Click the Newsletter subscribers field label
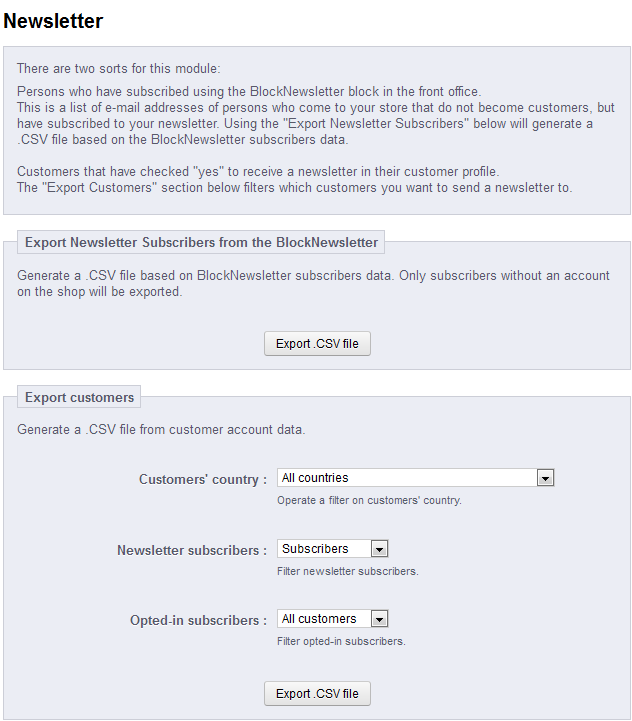This screenshot has height=721, width=632. point(192,550)
